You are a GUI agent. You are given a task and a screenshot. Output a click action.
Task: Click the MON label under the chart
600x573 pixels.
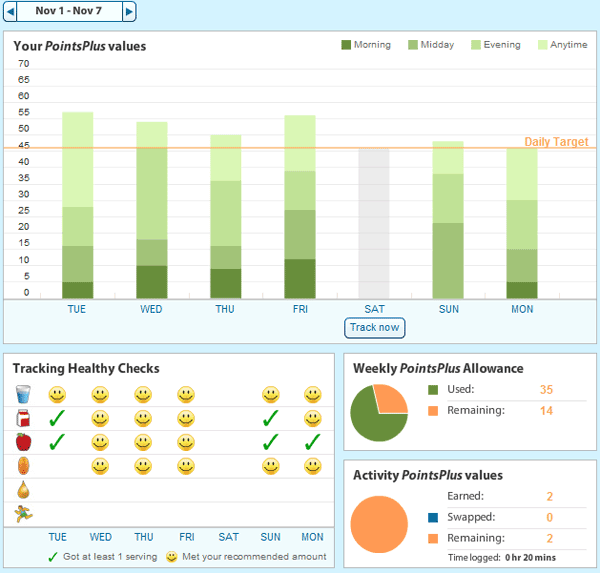point(522,309)
